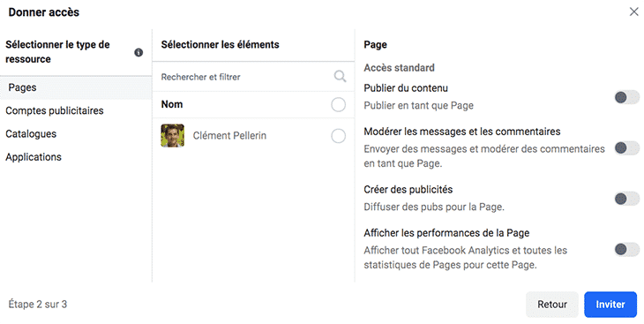This screenshot has width=644, height=324.
Task: Select the radio button for Clément Pellerin
Action: 338,136
